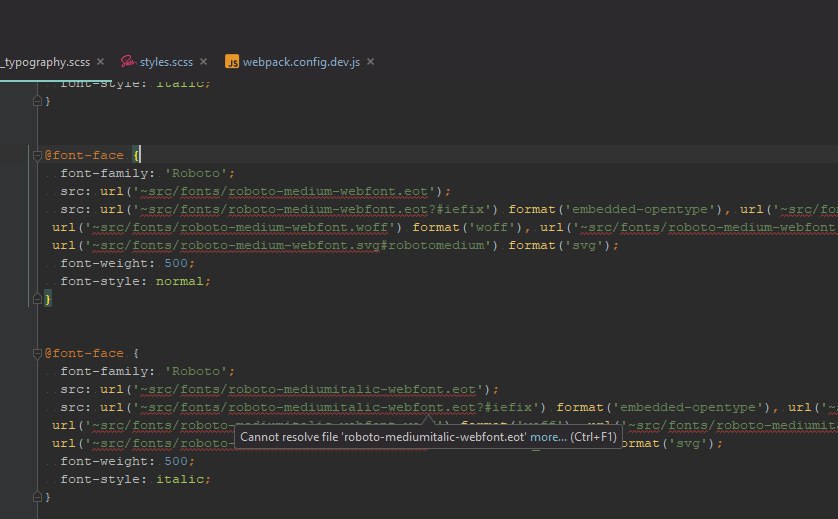Click 'Roboto' font-family value in first block
This screenshot has height=519, width=838.
click(196, 174)
